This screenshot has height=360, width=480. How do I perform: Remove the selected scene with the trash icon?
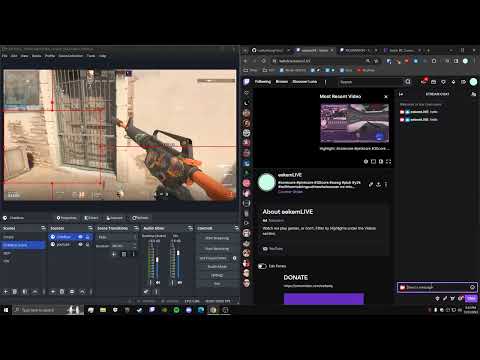(15, 292)
